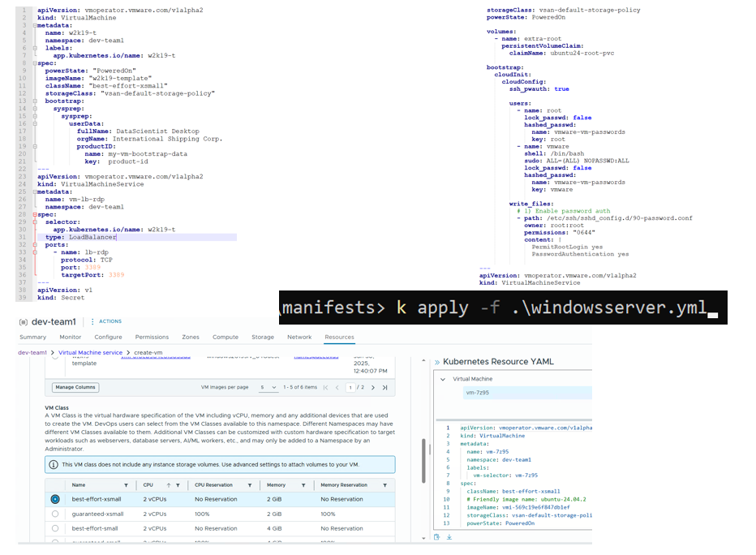
Task: Copy the YAML to clipboard
Action: click(436, 536)
